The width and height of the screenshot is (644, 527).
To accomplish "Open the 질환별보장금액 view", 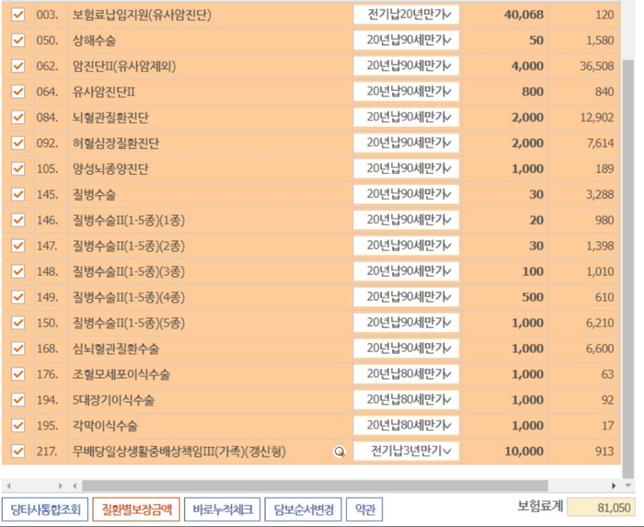I will coord(138,508).
